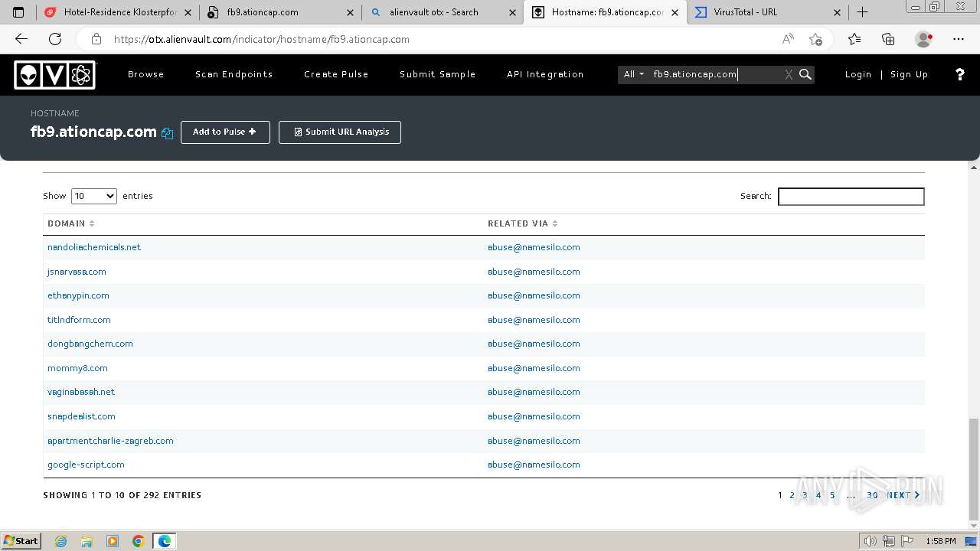Screen dimensions: 980x551
Task: Clear the OTX search field with X
Action: [x=789, y=74]
